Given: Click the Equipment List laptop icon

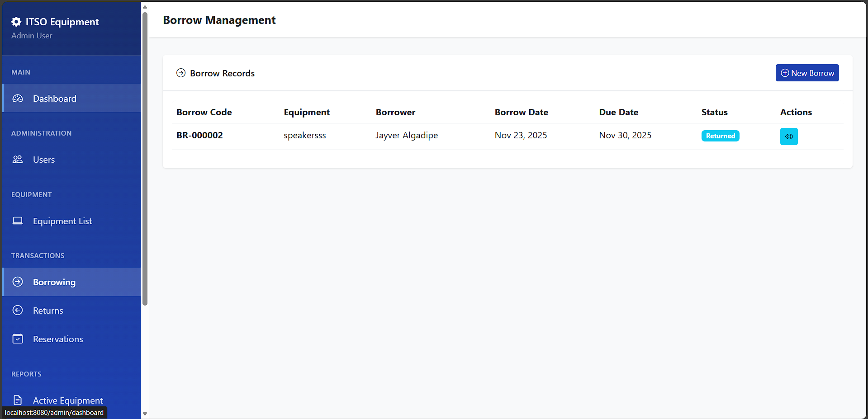Looking at the screenshot, I should [18, 221].
